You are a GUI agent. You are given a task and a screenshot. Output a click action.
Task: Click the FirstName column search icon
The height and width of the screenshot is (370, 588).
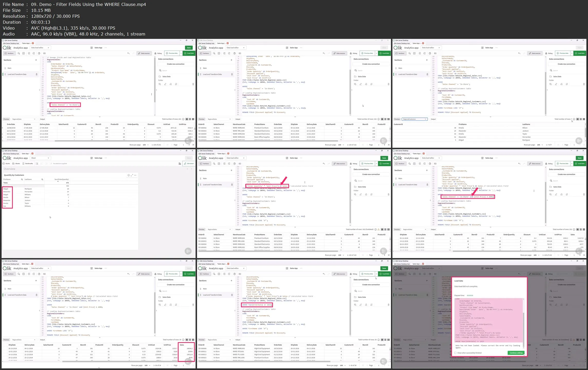(22, 179)
